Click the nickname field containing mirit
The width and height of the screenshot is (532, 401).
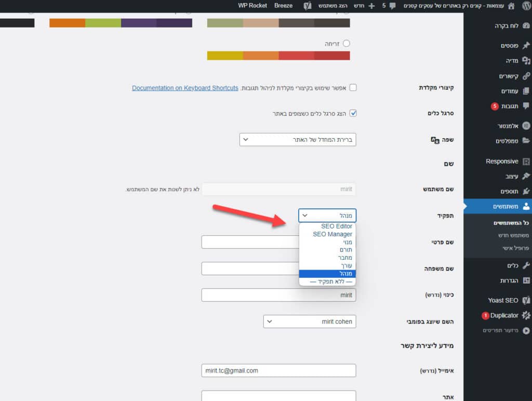[278, 295]
